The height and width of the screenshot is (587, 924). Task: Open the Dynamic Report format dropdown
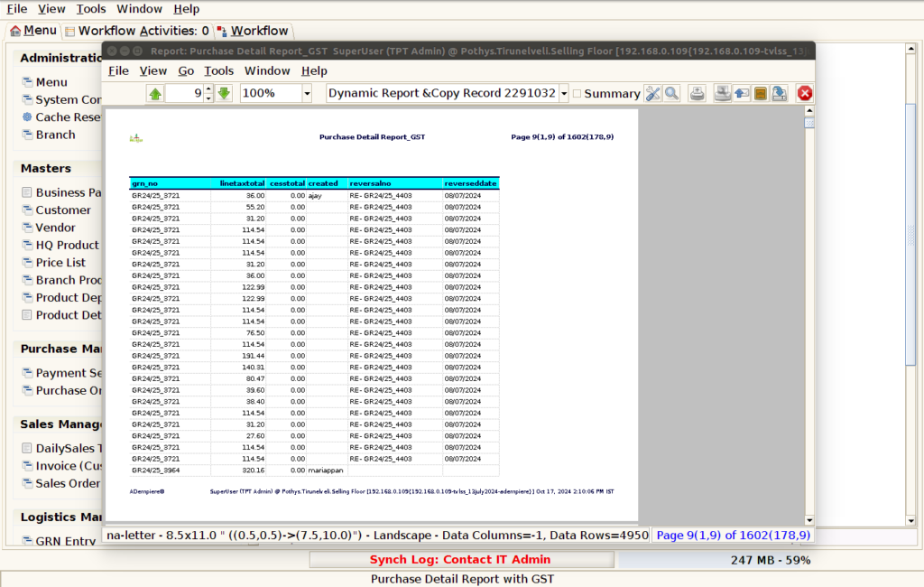(564, 93)
